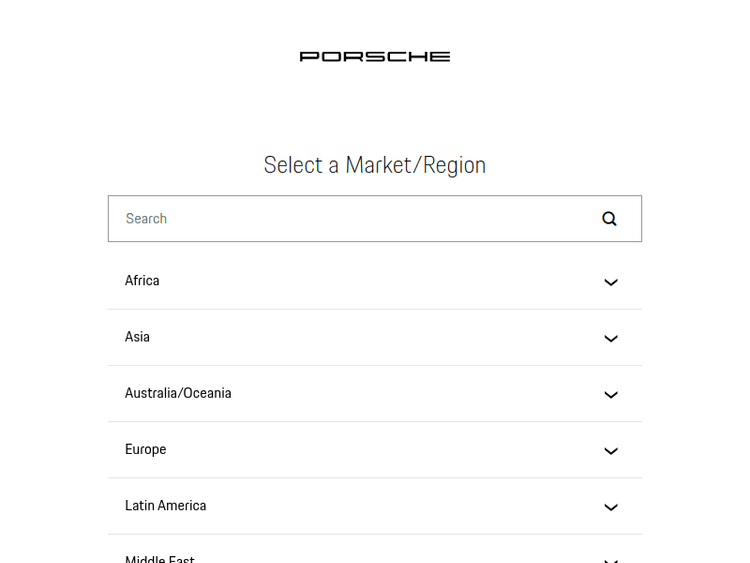Image resolution: width=750 pixels, height=563 pixels.
Task: Choose the Australia/Oceania text label
Action: pos(178,393)
